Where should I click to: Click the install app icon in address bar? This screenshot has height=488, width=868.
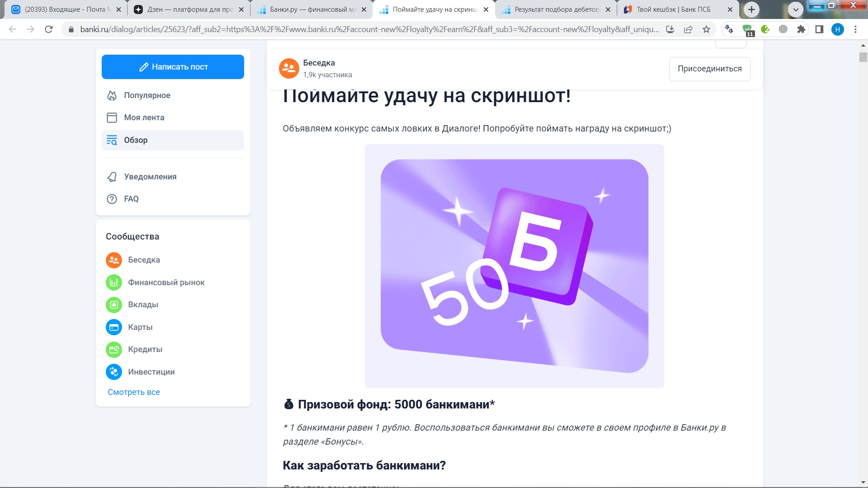click(x=670, y=29)
